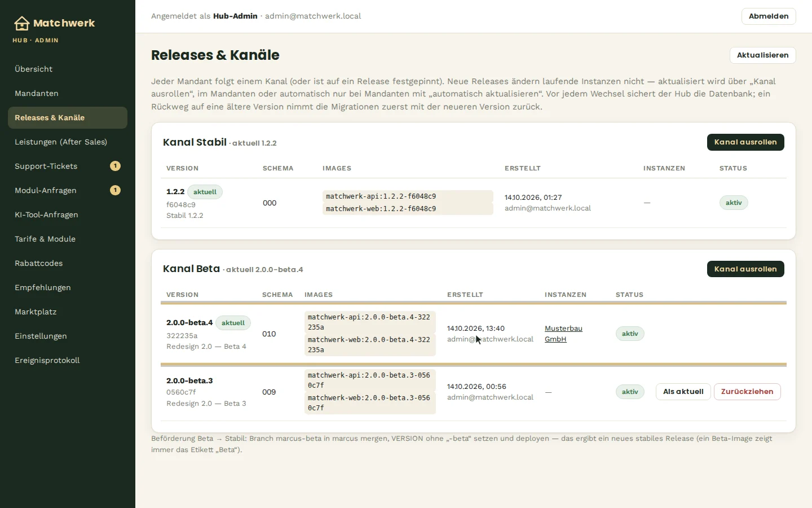This screenshot has width=812, height=508.
Task: Click the Kanal Beta heading
Action: tap(191, 269)
